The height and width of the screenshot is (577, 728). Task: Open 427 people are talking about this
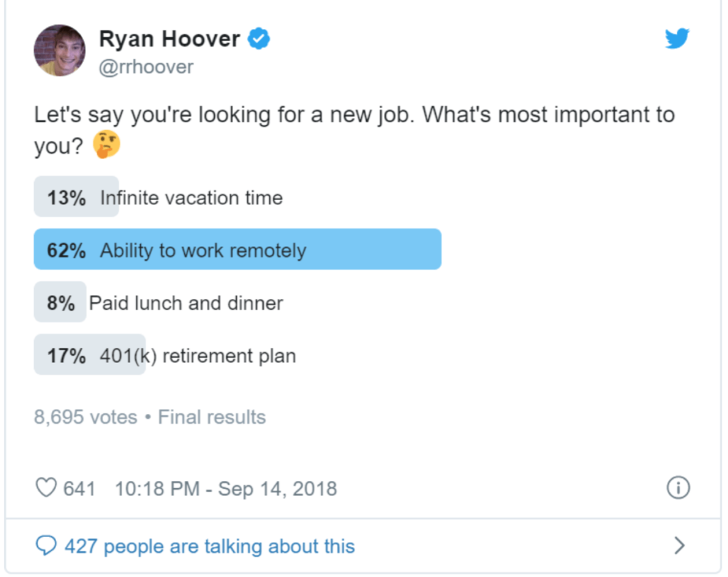click(x=210, y=546)
